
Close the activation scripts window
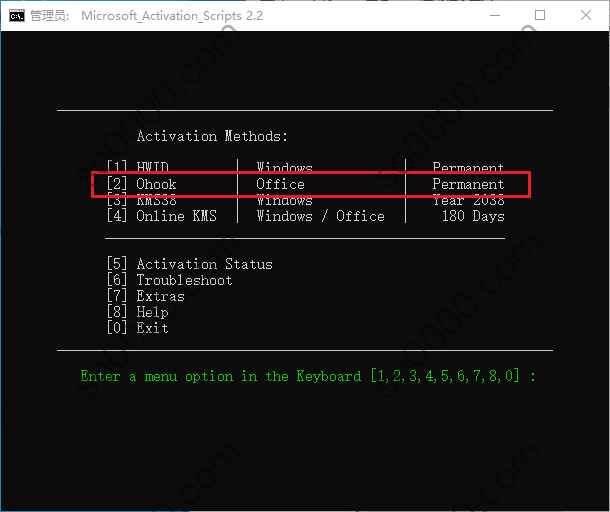point(586,15)
